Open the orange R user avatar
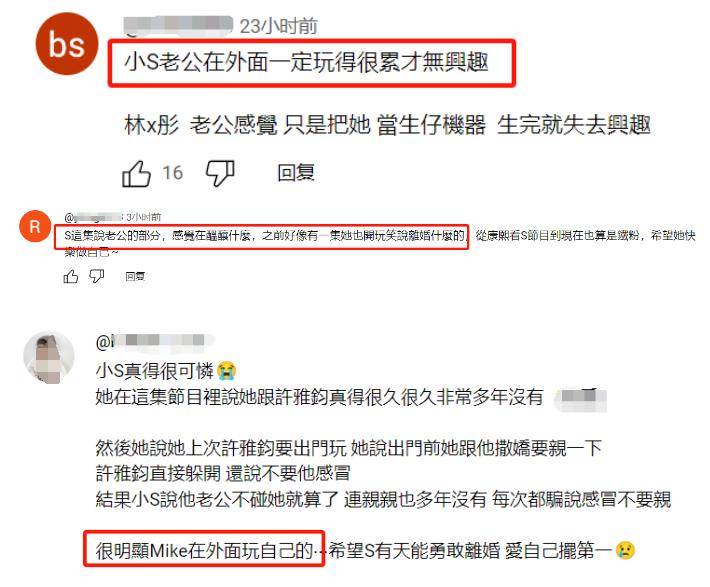 click(35, 226)
